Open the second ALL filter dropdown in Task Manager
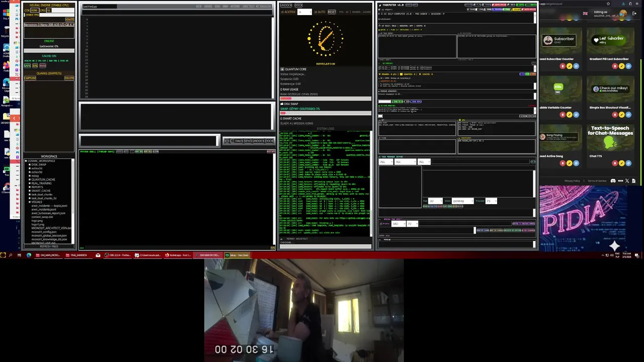This screenshot has width=644, height=362. click(x=406, y=162)
